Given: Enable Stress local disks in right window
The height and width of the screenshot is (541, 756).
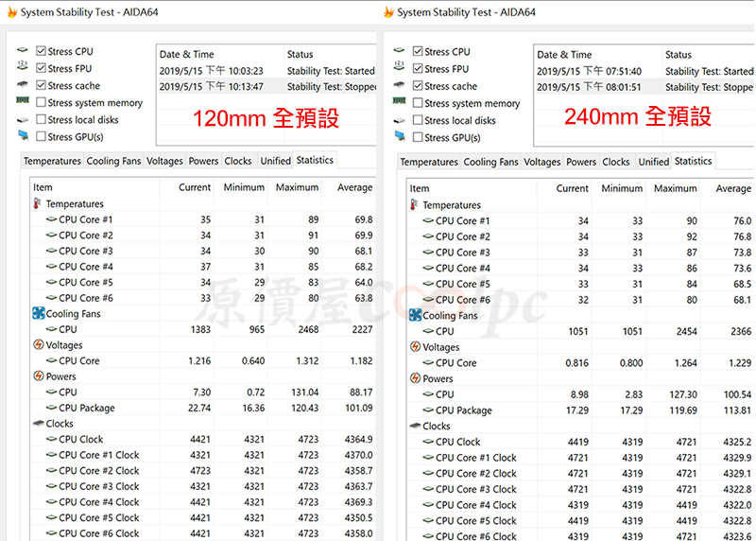Looking at the screenshot, I should pyautogui.click(x=418, y=120).
